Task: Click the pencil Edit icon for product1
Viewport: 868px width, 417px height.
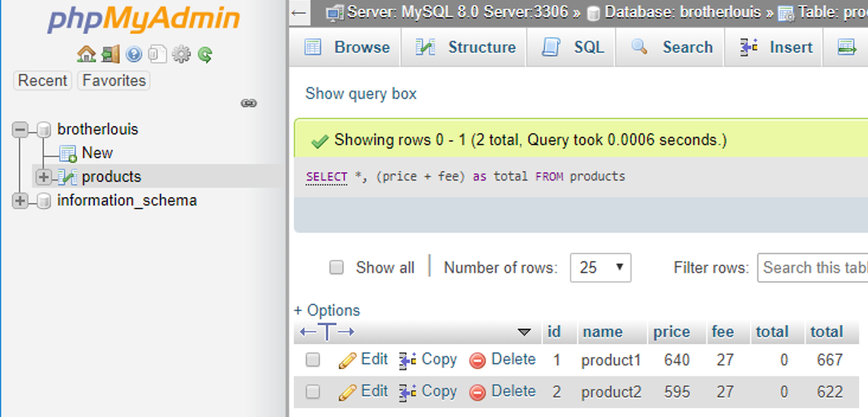Action: point(348,360)
